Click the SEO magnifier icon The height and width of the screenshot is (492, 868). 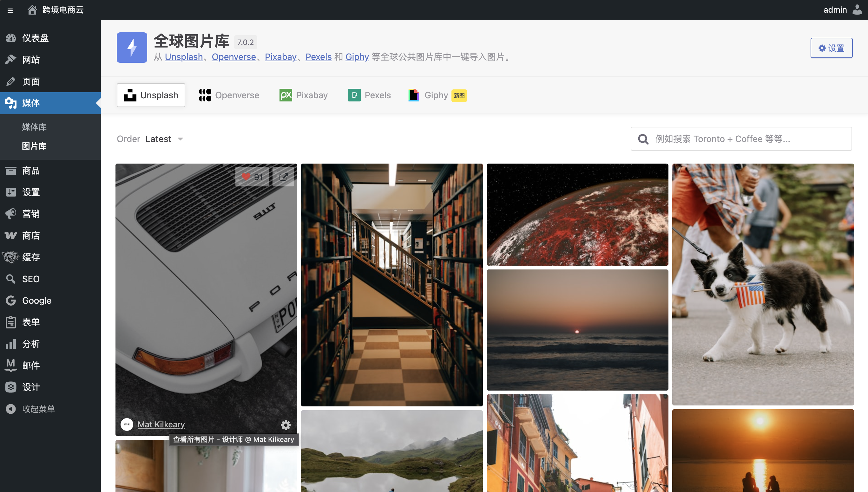point(11,279)
